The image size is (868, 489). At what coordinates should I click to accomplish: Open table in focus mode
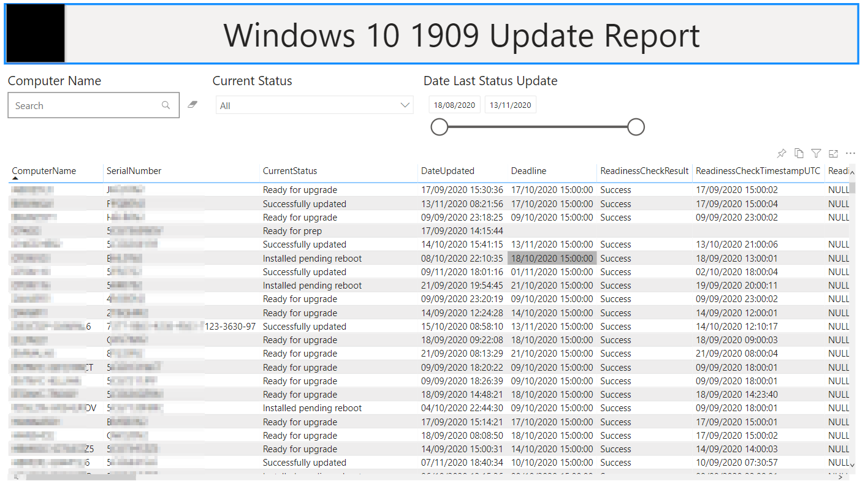[x=833, y=154]
